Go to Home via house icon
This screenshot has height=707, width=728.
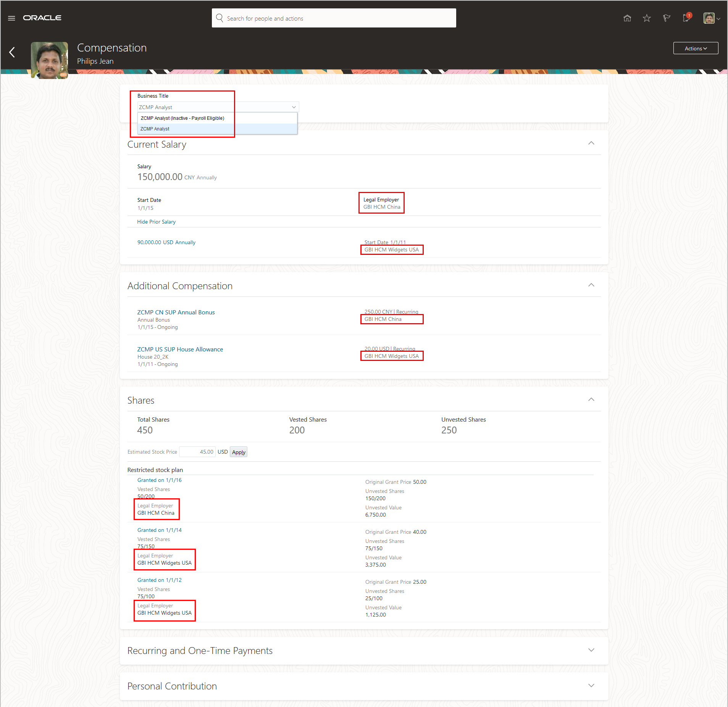click(627, 18)
